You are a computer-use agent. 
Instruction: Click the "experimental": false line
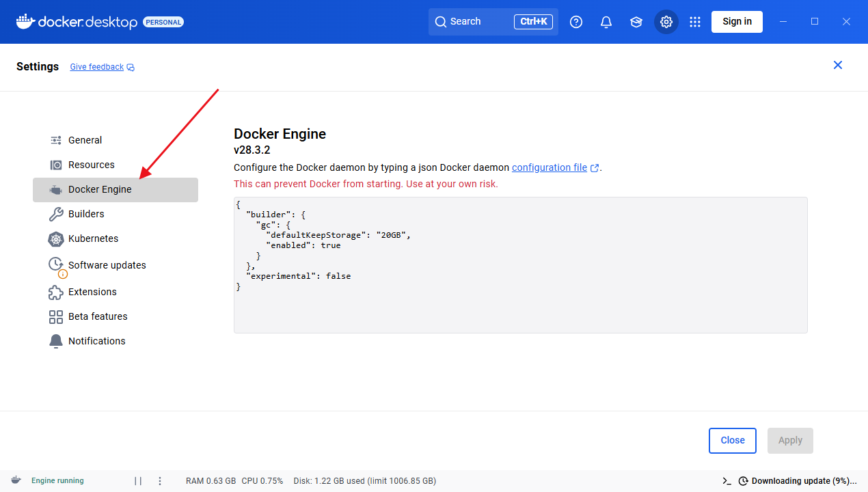point(299,276)
